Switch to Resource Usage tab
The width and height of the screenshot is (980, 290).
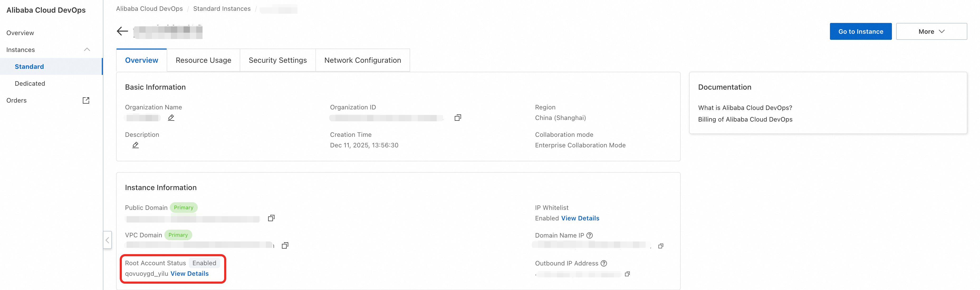pos(203,60)
